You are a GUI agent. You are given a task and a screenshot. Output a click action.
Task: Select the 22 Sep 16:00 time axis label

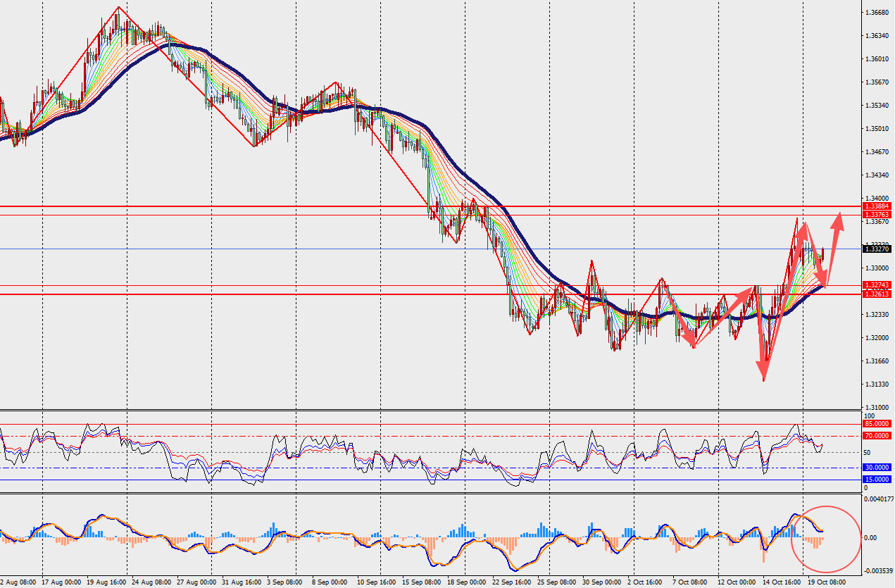[513, 582]
